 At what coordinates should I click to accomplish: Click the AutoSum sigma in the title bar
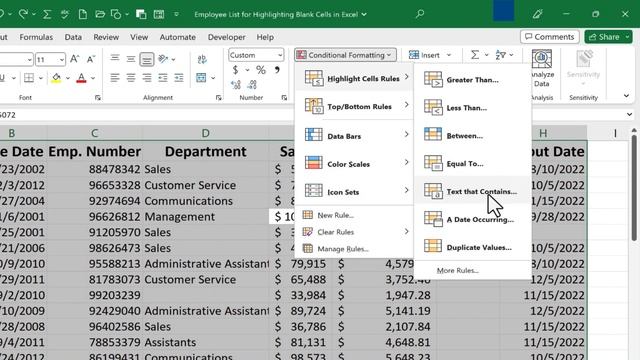coord(47,14)
